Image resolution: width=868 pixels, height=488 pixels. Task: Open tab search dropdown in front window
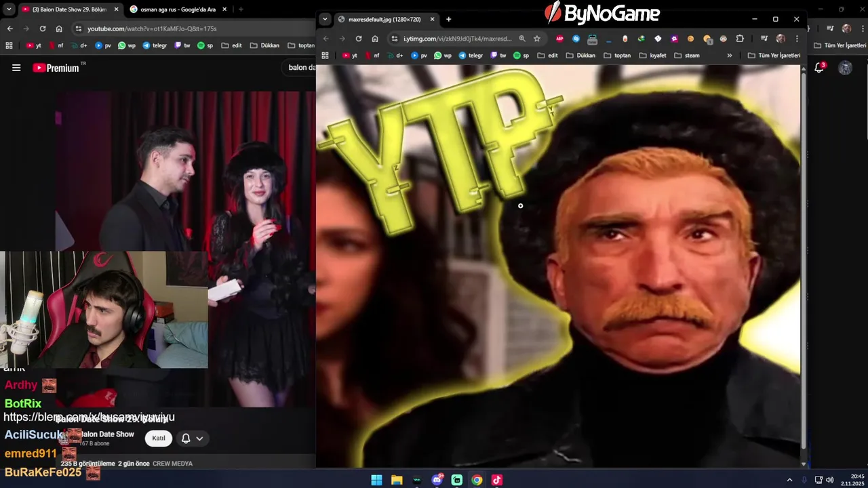(x=325, y=19)
